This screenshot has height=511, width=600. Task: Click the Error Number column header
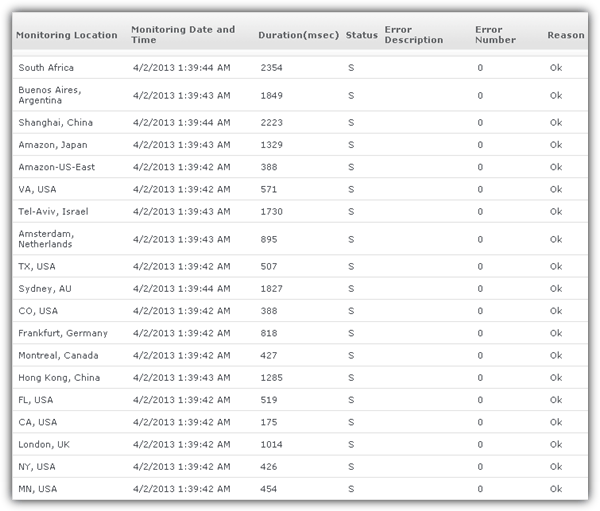click(495, 34)
